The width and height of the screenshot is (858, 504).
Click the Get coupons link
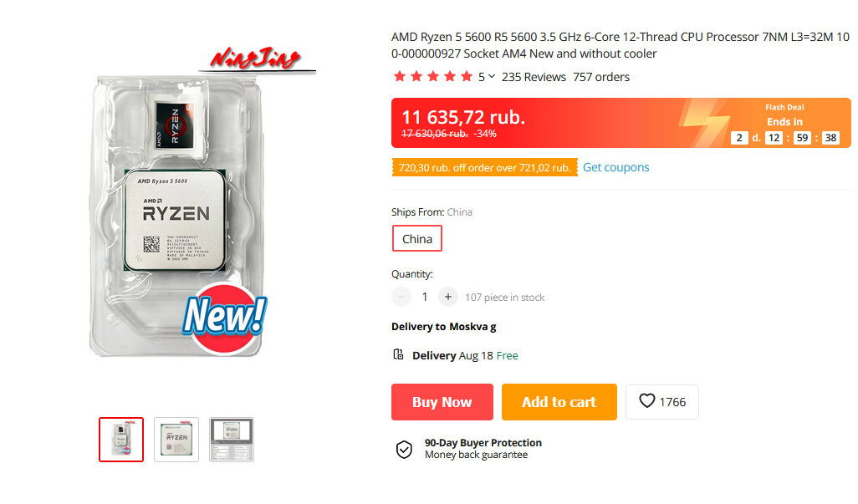tap(615, 167)
